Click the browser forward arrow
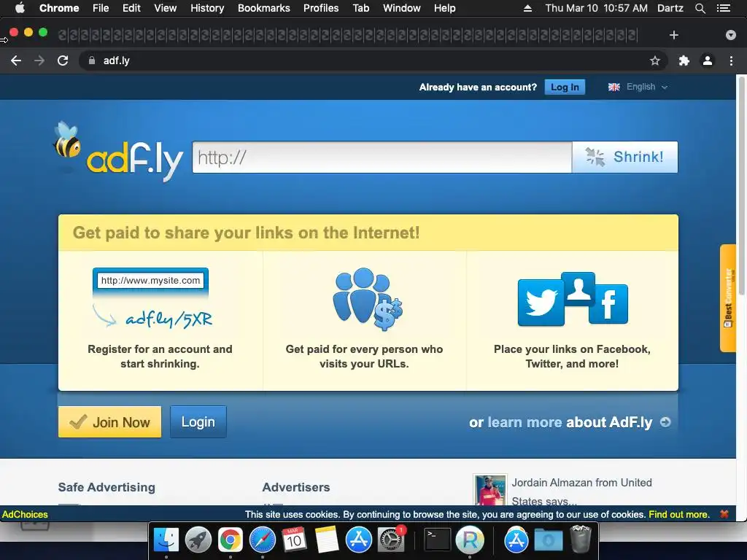Viewport: 747px width, 560px height. pos(39,61)
